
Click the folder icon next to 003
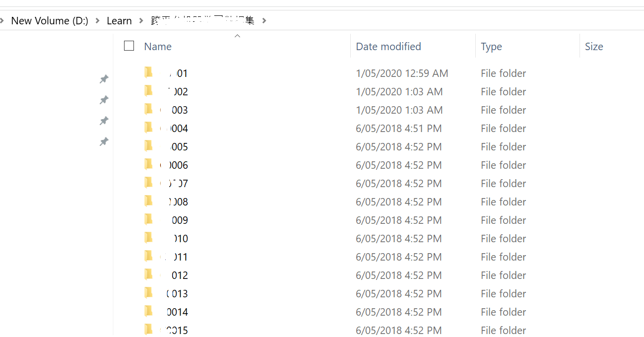149,110
